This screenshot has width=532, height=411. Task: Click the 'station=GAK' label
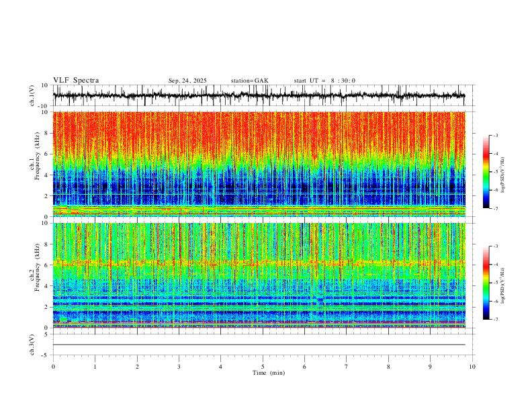pyautogui.click(x=249, y=81)
